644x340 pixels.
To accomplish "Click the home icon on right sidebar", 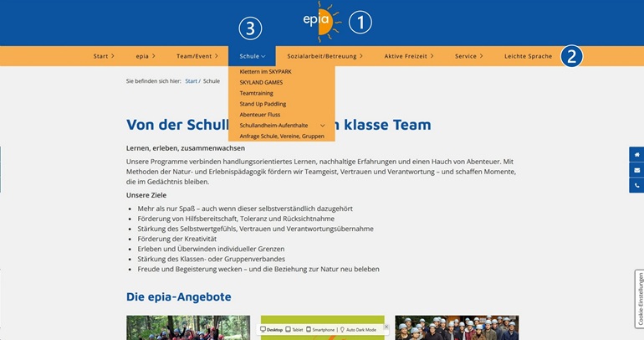I will click(636, 155).
